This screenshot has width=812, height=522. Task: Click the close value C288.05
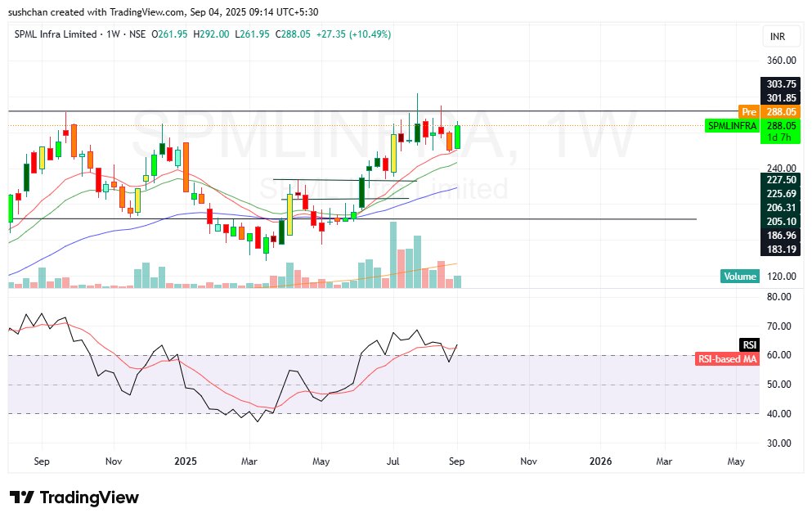click(x=293, y=34)
